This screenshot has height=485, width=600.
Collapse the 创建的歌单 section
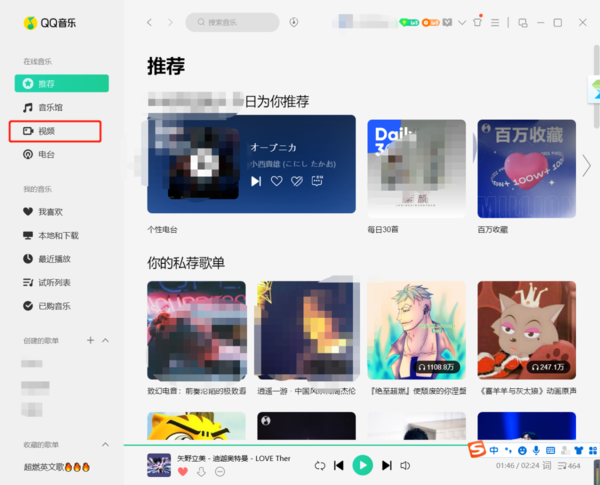(106, 340)
